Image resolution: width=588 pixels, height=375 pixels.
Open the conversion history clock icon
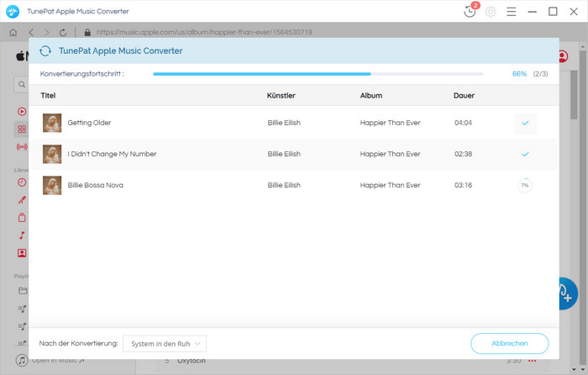pos(470,12)
